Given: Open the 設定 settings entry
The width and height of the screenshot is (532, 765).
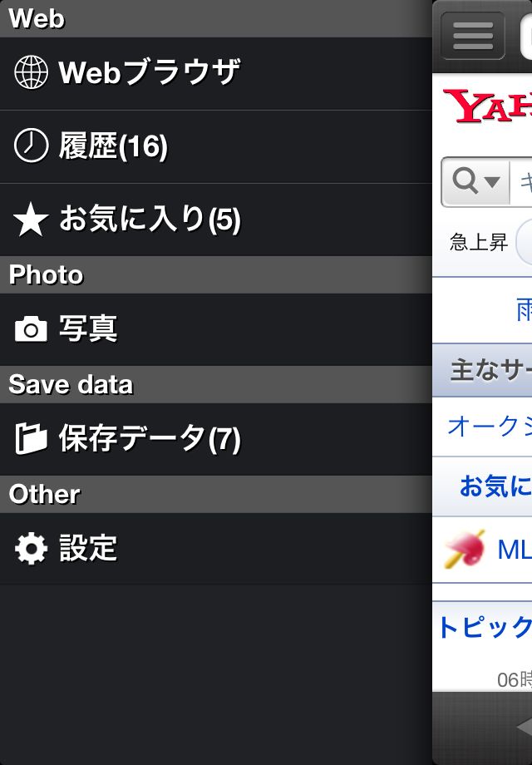Looking at the screenshot, I should (216, 548).
